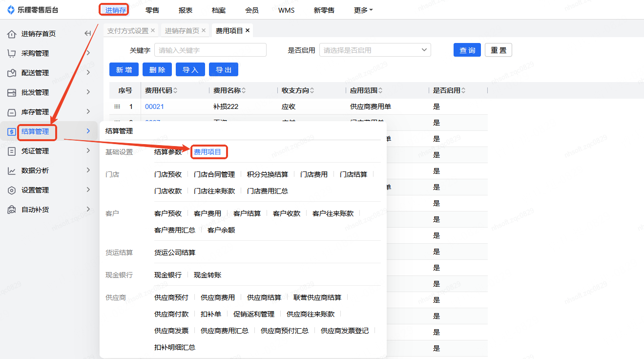Click the 数据分析 chart icon
The width and height of the screenshot is (644, 359).
12,170
